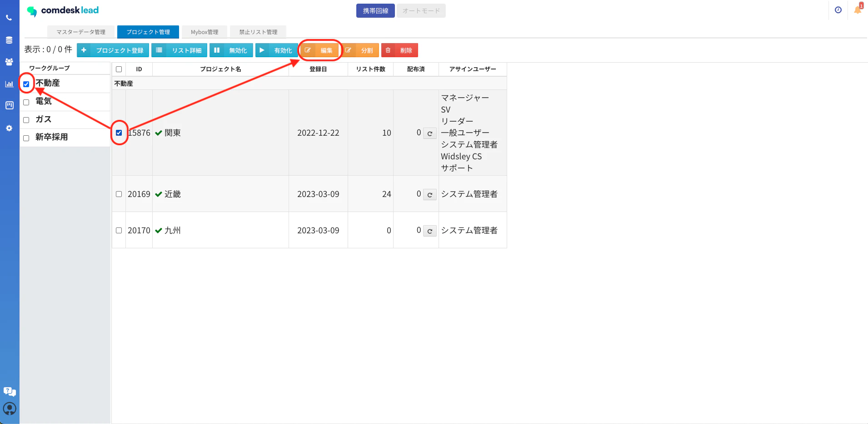868x424 pixels.
Task: Click project name 関東
Action: coord(173,133)
